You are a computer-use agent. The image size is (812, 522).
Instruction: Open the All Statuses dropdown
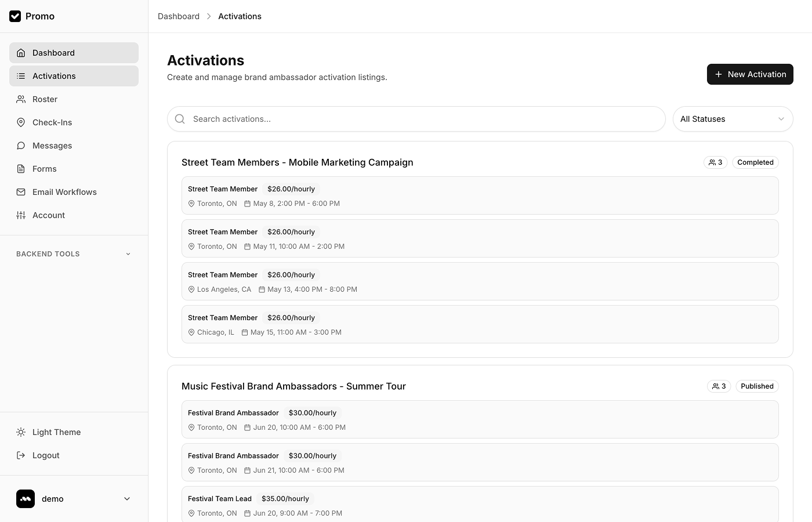point(733,119)
